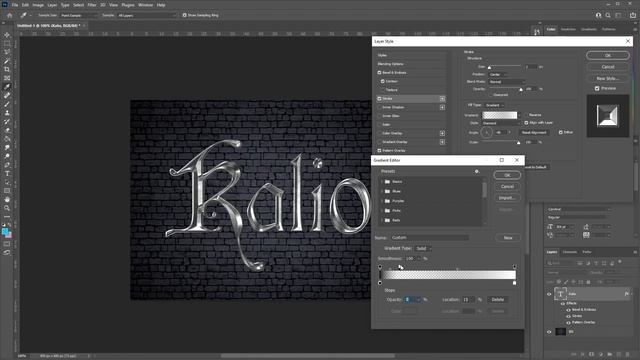Select the History Brush tool
This screenshot has width=640, height=360.
point(7,122)
